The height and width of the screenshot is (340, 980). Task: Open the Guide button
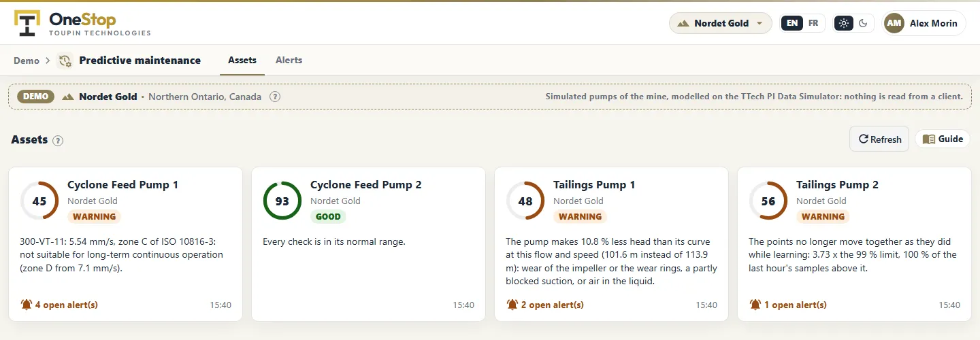click(943, 139)
